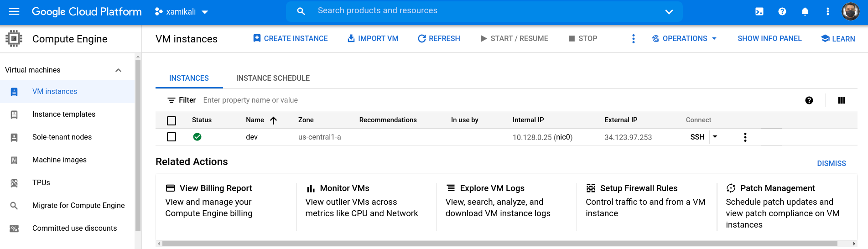Open Migrate for Compute Engine

tap(68, 206)
